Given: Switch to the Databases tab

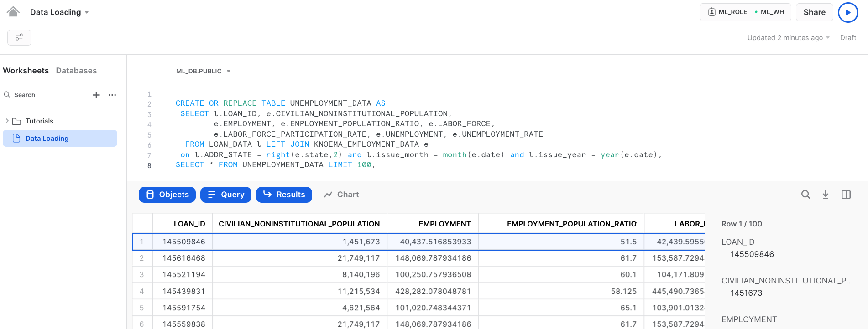Looking at the screenshot, I should (76, 71).
